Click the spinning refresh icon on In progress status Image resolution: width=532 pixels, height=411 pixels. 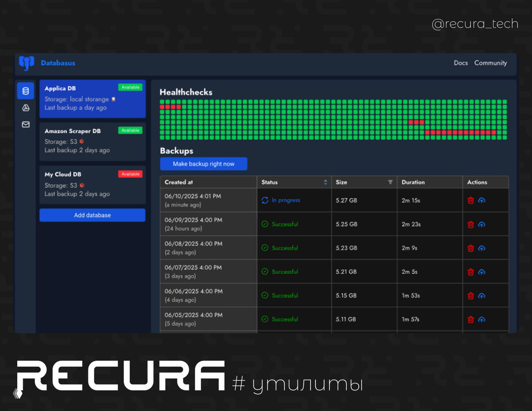[x=265, y=200]
